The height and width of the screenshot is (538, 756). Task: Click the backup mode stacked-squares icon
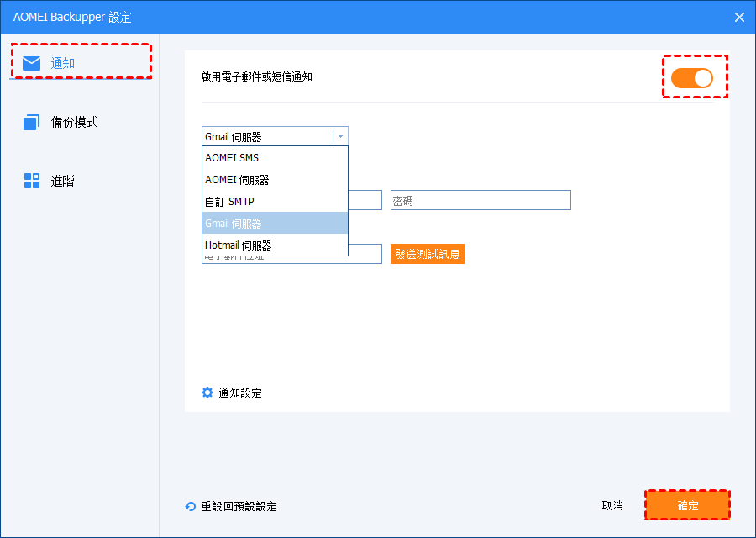coord(31,122)
